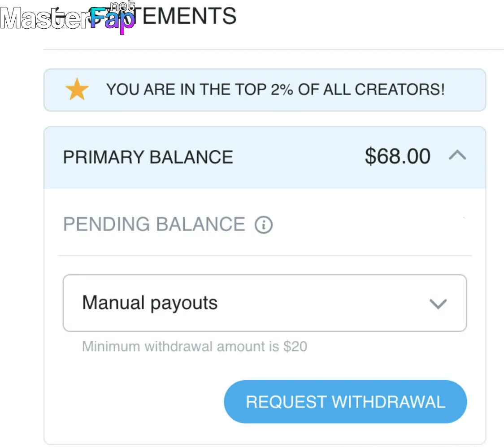504x447 pixels.
Task: Click the $20 value in the hint text
Action: pos(295,347)
